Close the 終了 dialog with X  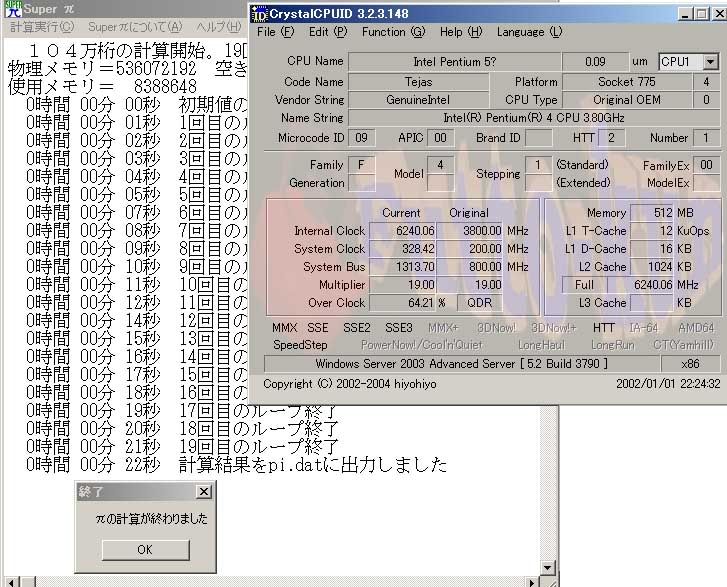tap(204, 491)
